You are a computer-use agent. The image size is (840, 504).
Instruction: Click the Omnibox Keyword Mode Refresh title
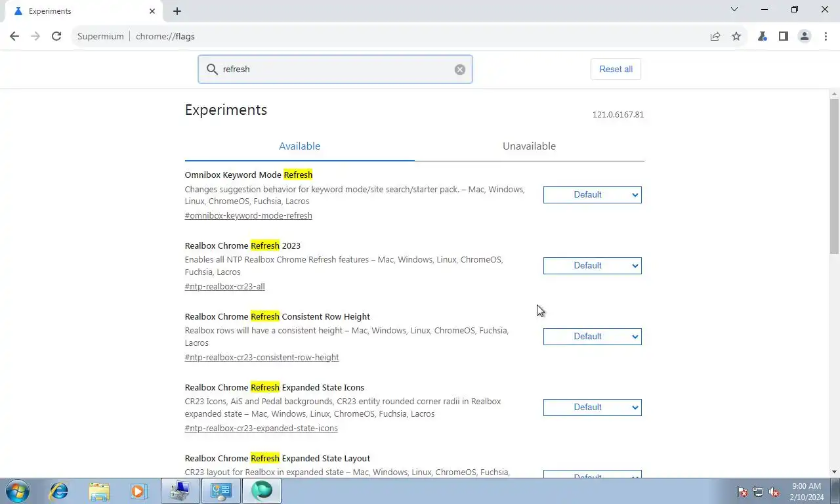248,175
